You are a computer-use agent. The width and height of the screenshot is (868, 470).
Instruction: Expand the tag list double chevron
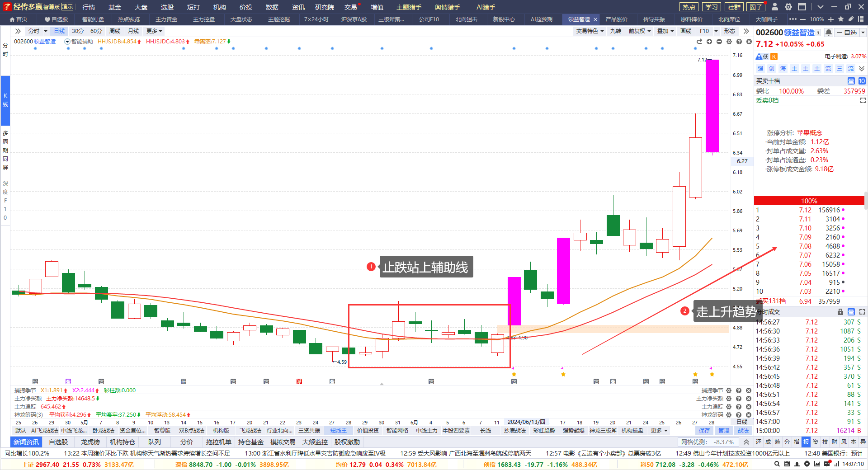pyautogui.click(x=862, y=69)
